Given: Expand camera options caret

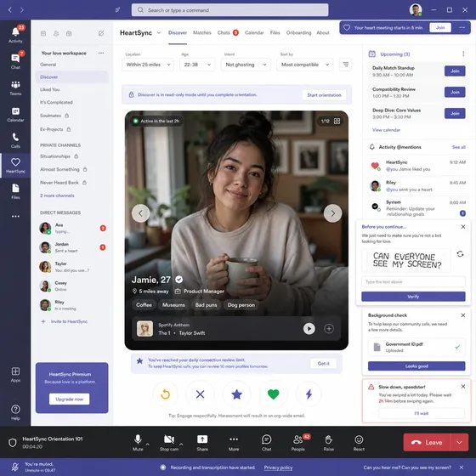Looking at the screenshot, I should coord(181,444).
